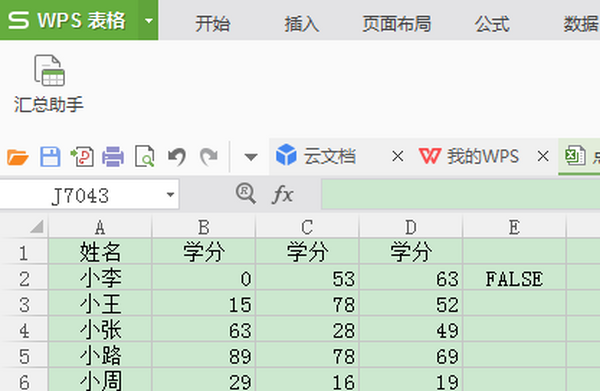Open the 汇总助手 summary assistant tool
Image resolution: width=600 pixels, height=391 pixels.
pos(49,84)
